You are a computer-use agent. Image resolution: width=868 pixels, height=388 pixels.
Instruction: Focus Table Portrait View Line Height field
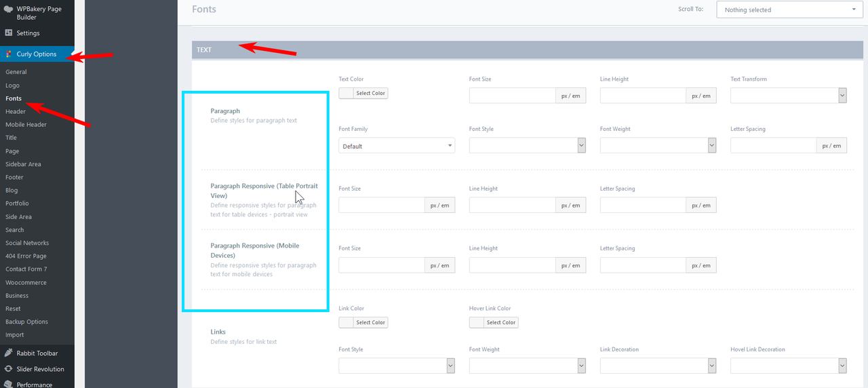click(513, 205)
